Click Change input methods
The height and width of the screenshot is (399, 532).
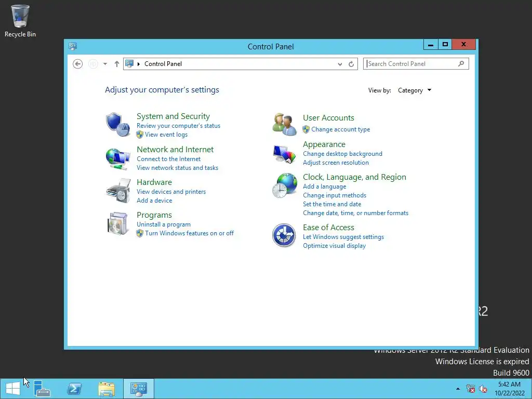(x=335, y=195)
